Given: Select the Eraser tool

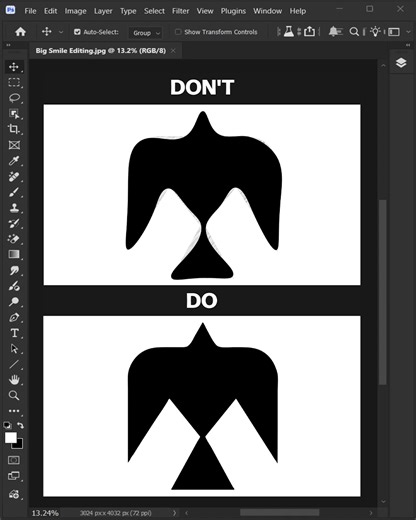Looking at the screenshot, I should (x=14, y=239).
